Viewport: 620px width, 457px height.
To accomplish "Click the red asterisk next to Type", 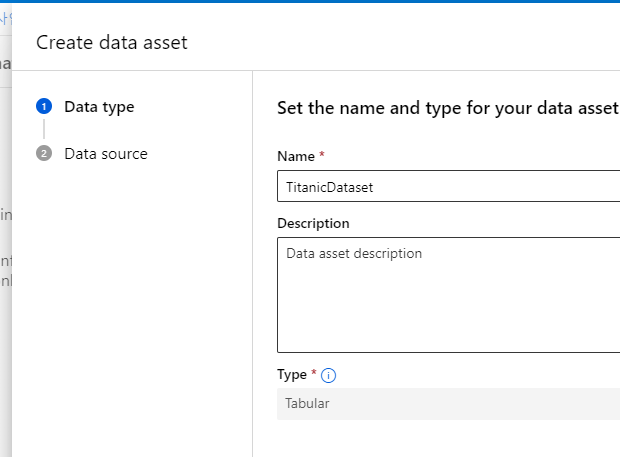I will click(314, 374).
